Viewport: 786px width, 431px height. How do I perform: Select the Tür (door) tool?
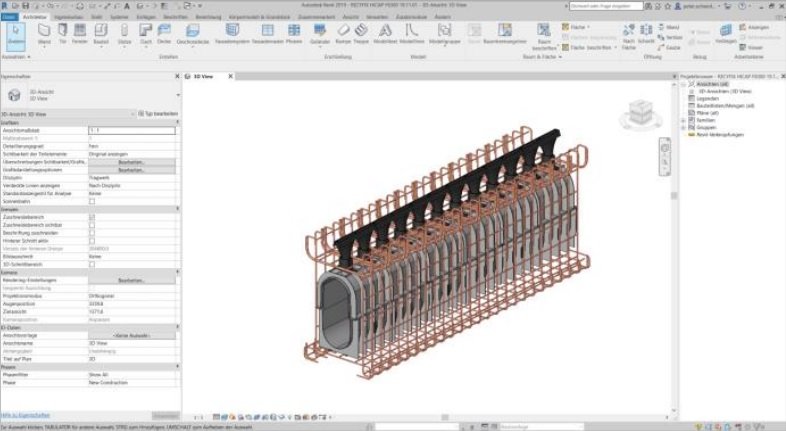coord(63,34)
